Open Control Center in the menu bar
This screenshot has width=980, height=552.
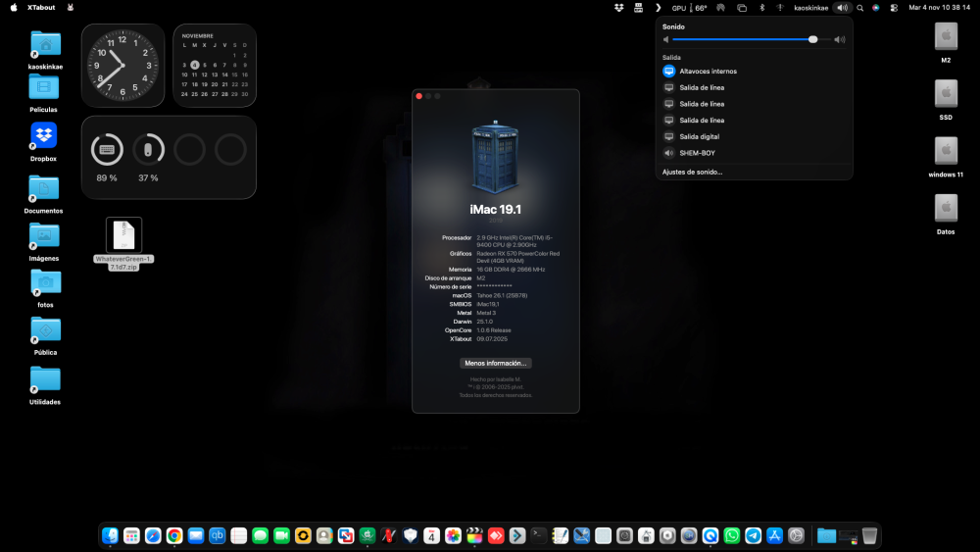pos(895,8)
